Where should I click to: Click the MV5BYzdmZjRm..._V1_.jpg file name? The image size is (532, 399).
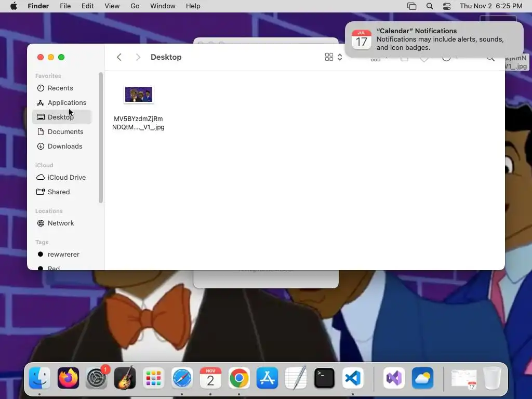coord(138,123)
